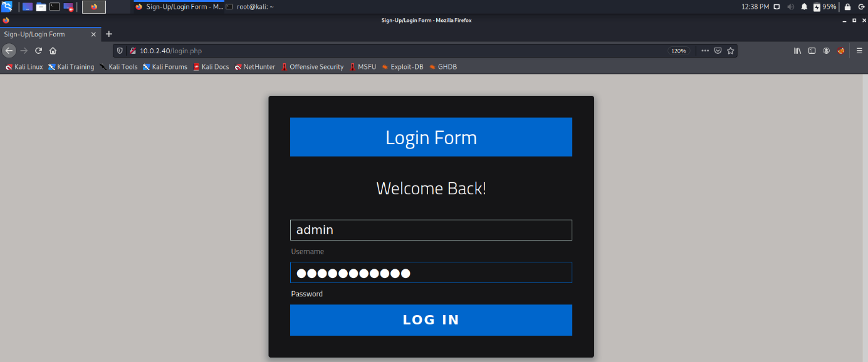Screen dimensions: 868x362
Task: Show the sidebars panel
Action: point(812,51)
